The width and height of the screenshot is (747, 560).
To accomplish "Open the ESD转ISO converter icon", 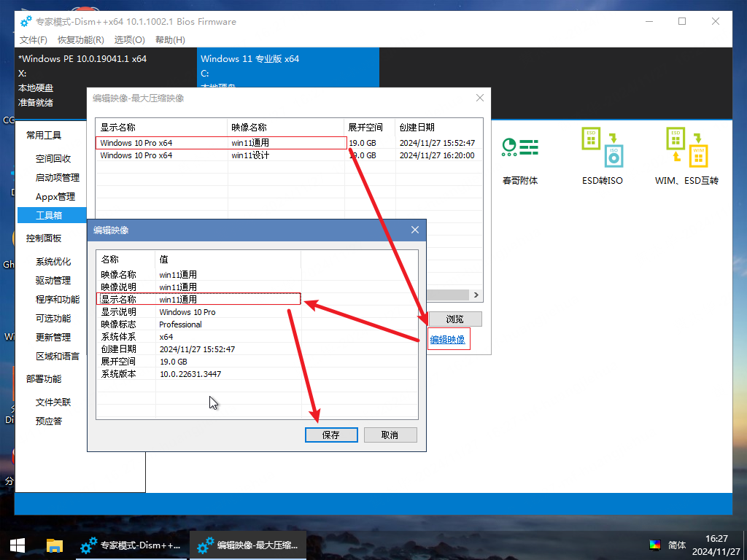I will pyautogui.click(x=602, y=147).
